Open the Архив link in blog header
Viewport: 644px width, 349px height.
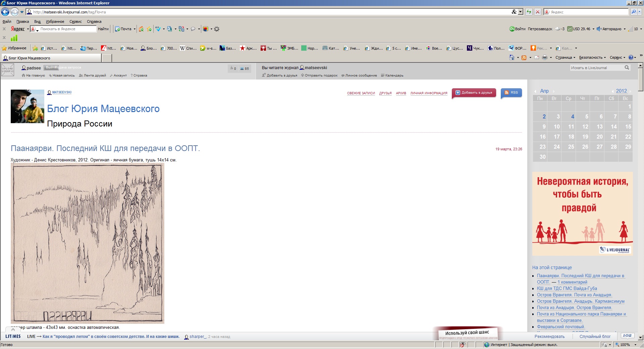(401, 93)
